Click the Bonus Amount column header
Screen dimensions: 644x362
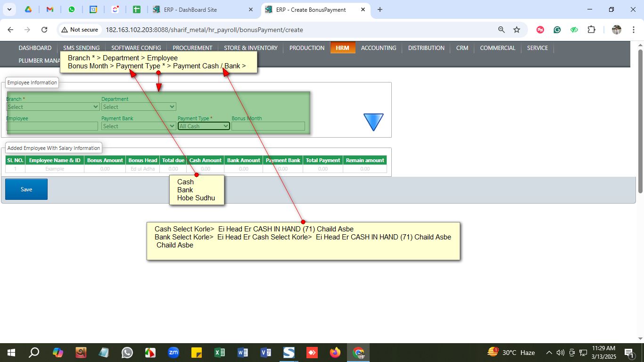(x=105, y=160)
